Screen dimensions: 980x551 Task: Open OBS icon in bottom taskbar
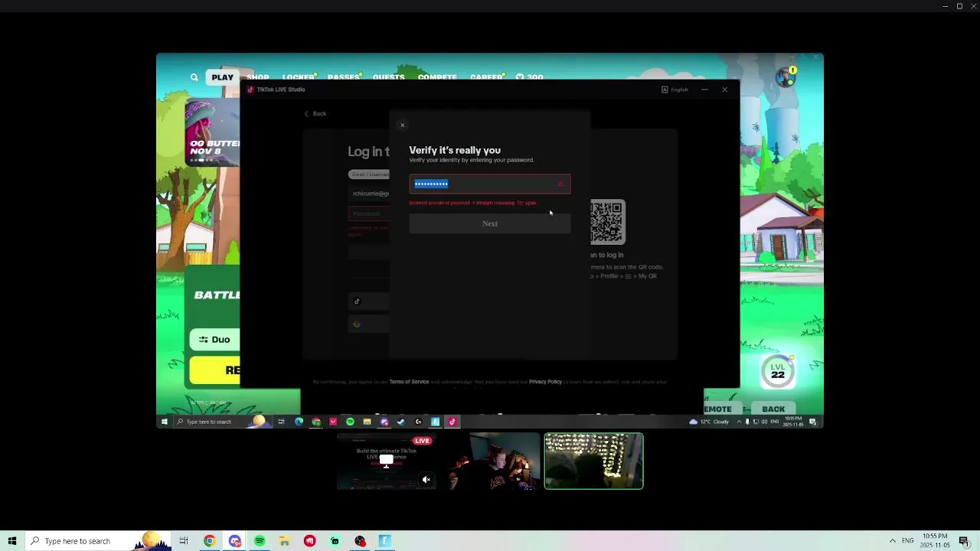pos(360,541)
